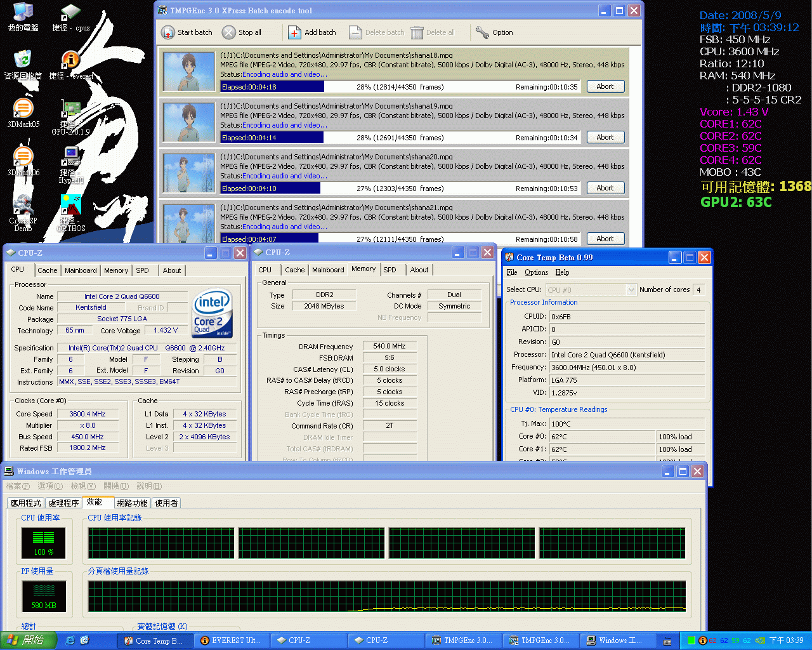Screen dimensions: 812x650
Task: Open File menu in Core Temp
Action: 512,272
